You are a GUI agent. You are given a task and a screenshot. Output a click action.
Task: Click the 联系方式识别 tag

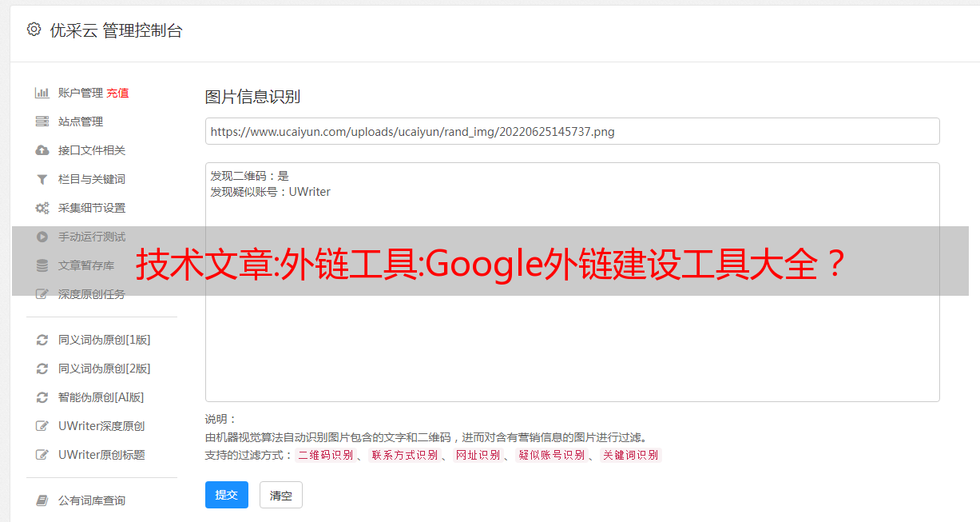tap(404, 455)
